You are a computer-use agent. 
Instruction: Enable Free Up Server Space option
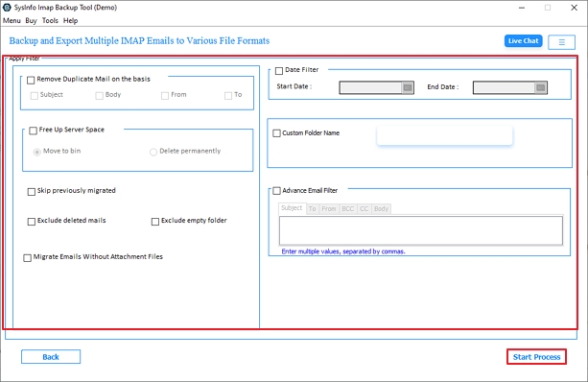point(33,131)
